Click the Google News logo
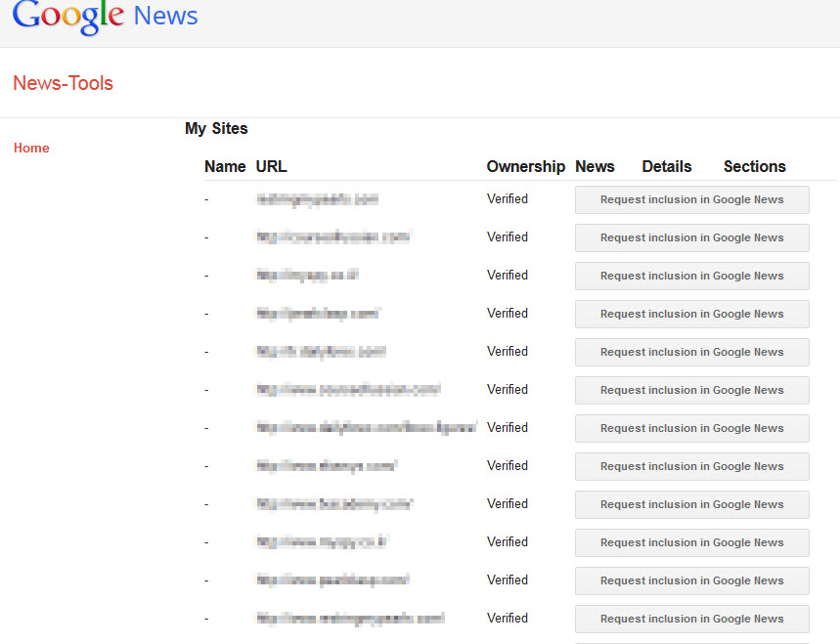 (x=105, y=17)
